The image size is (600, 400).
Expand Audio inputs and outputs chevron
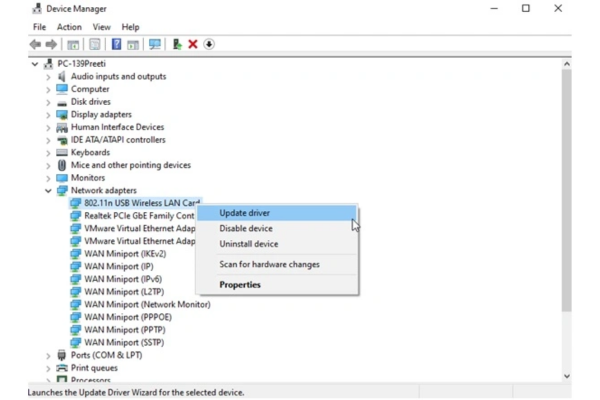(x=48, y=77)
